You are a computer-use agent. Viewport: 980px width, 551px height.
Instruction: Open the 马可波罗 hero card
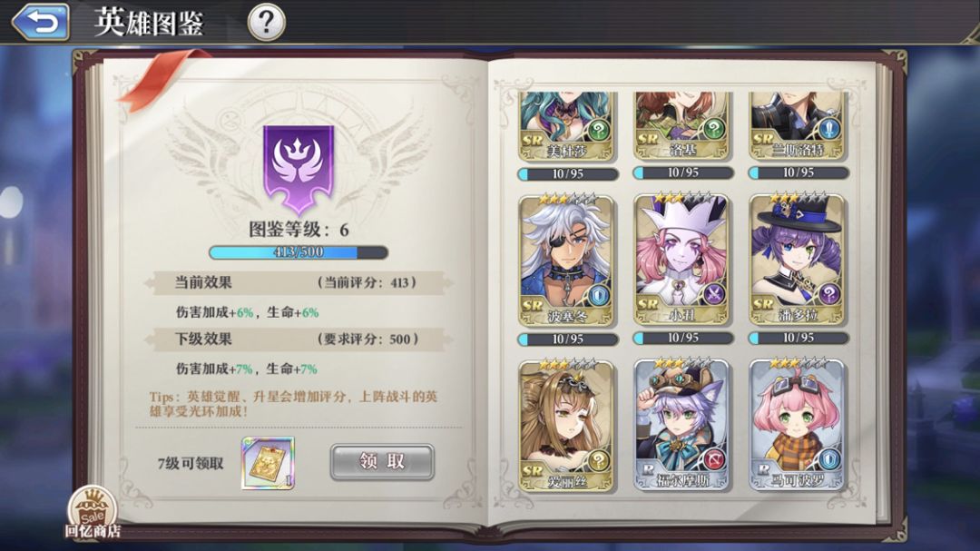799,425
